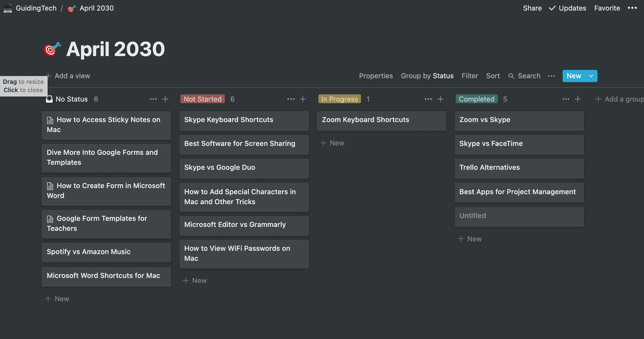The image size is (644, 339).
Task: Open the Group by Status selector
Action: 427,76
